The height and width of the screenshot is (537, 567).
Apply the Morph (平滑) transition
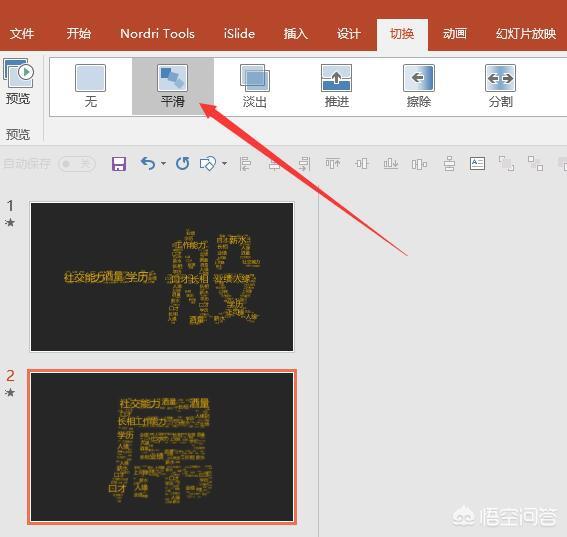(x=172, y=86)
